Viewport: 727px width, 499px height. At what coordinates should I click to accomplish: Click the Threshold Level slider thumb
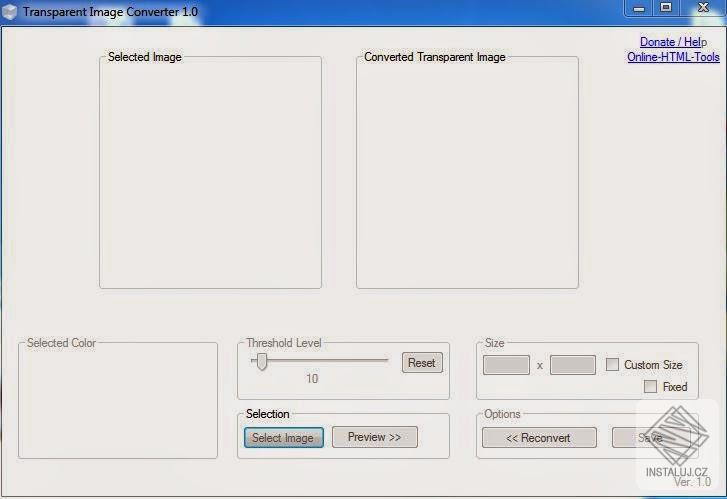tap(262, 362)
